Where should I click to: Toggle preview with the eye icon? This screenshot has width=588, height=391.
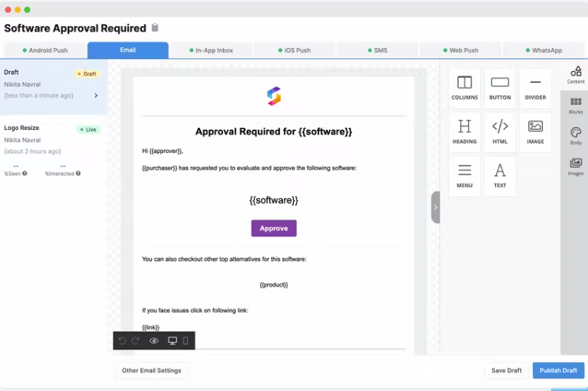[154, 341]
